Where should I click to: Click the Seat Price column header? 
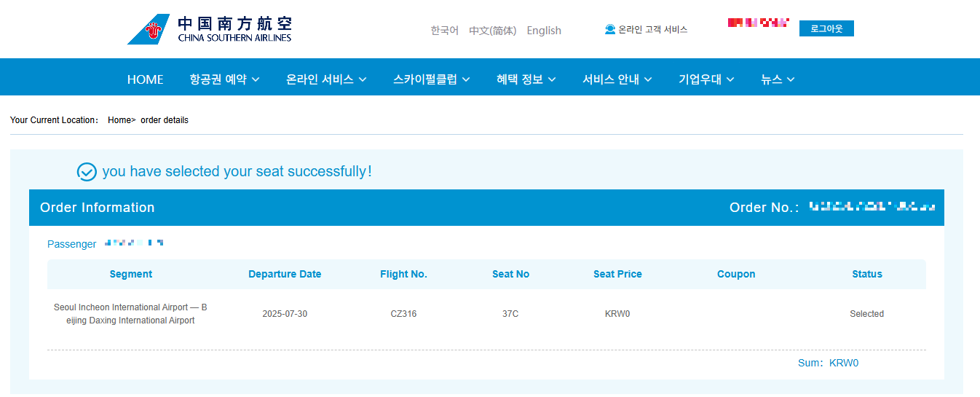[617, 275]
